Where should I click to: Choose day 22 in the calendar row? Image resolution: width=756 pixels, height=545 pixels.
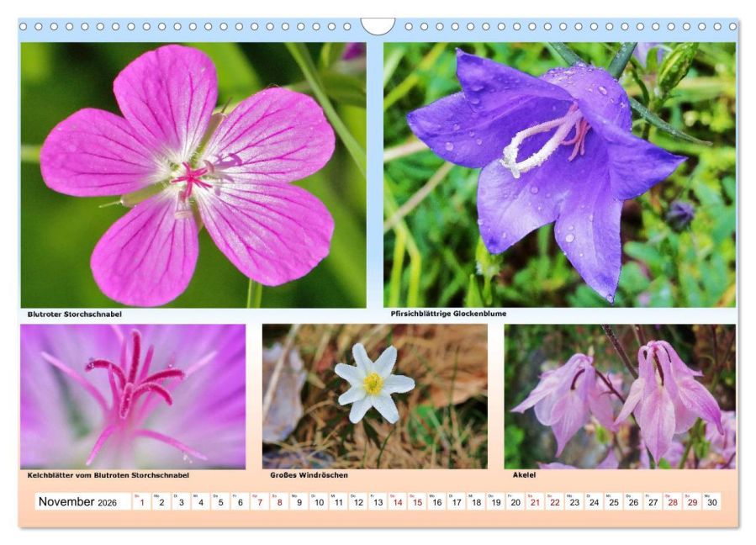pos(555,501)
